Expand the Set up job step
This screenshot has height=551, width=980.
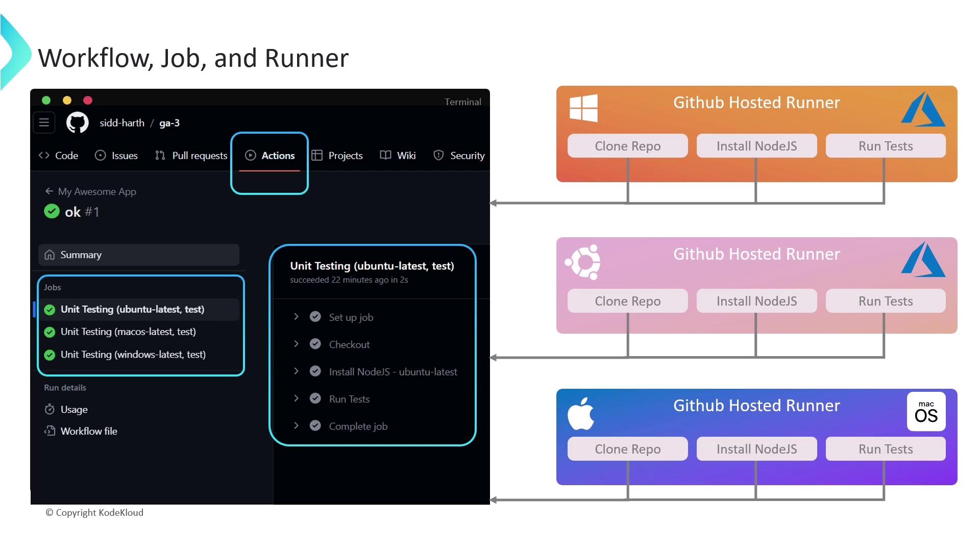pos(296,317)
